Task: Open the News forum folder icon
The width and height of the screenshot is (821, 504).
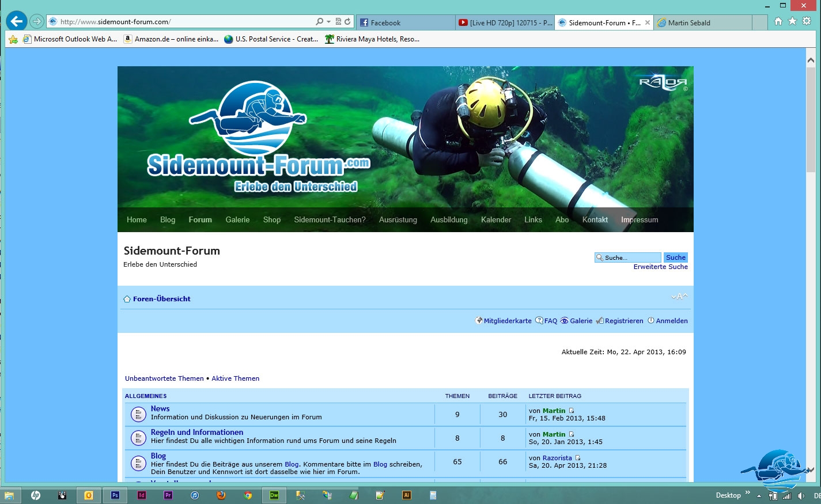Action: click(x=138, y=414)
